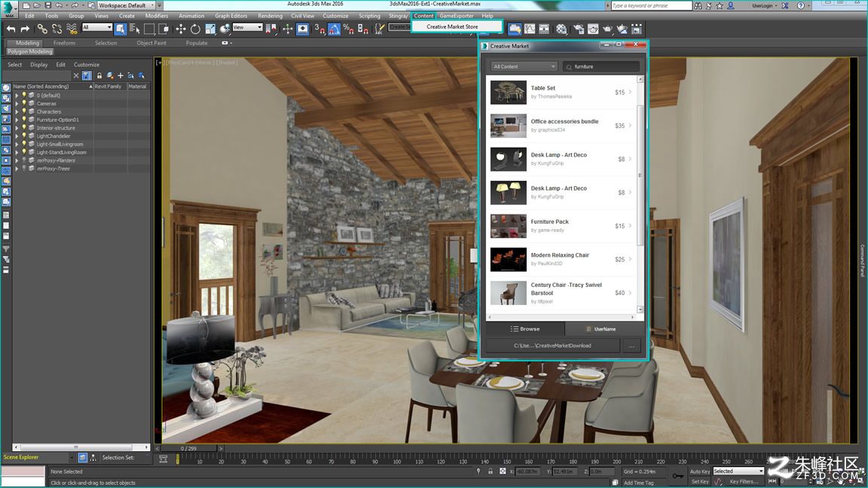Screen dimensions: 868x488
Task: Click the Help question mark icon
Action: [800, 5]
